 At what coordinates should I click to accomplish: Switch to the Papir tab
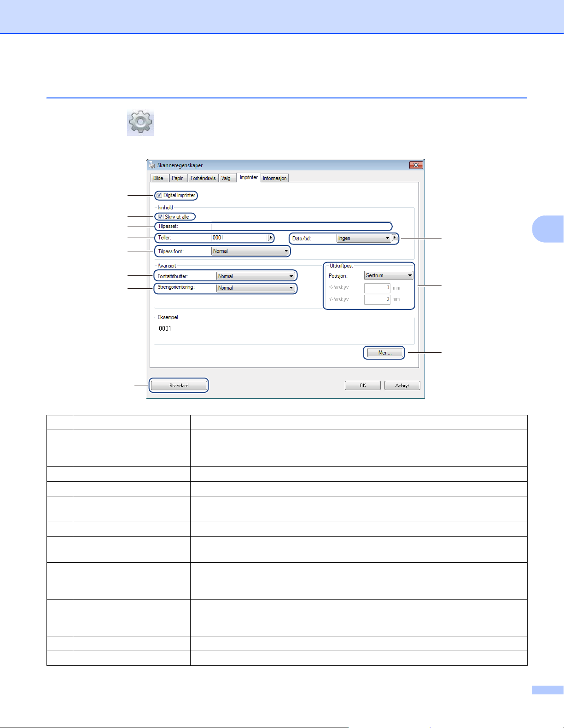[177, 178]
